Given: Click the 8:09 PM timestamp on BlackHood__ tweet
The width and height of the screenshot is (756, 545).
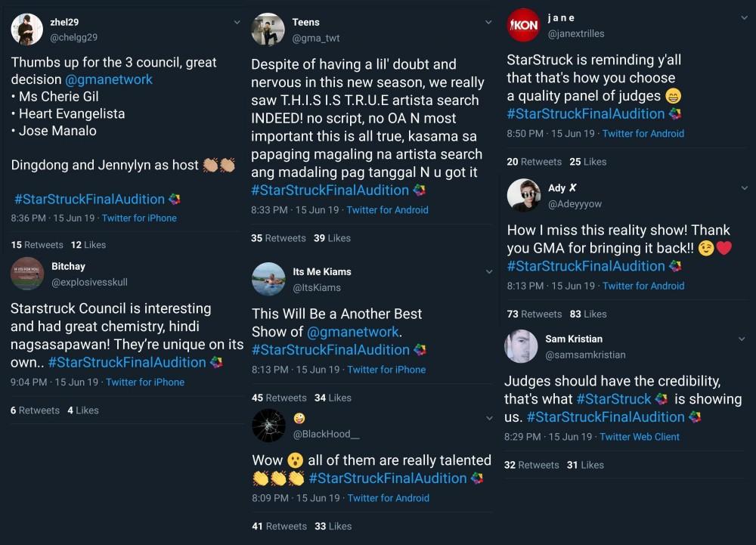Looking at the screenshot, I should point(270,498).
